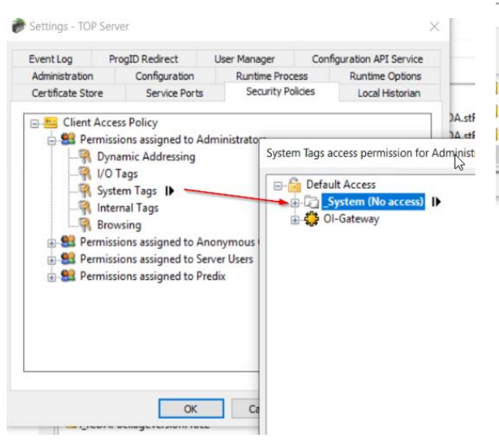
Task: Select the Internal Tags tree item
Action: tap(127, 208)
